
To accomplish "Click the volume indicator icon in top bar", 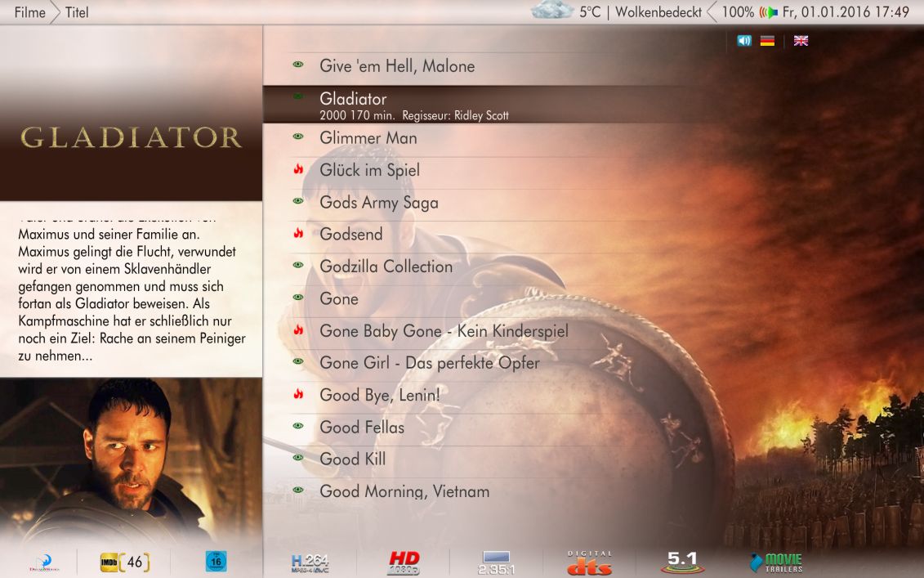I will [768, 11].
